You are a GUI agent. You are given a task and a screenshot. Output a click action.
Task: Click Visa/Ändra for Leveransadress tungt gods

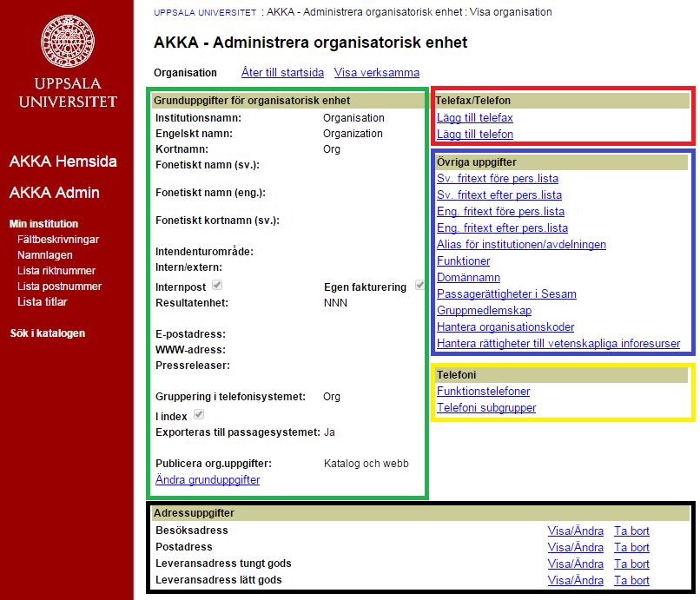point(576,564)
